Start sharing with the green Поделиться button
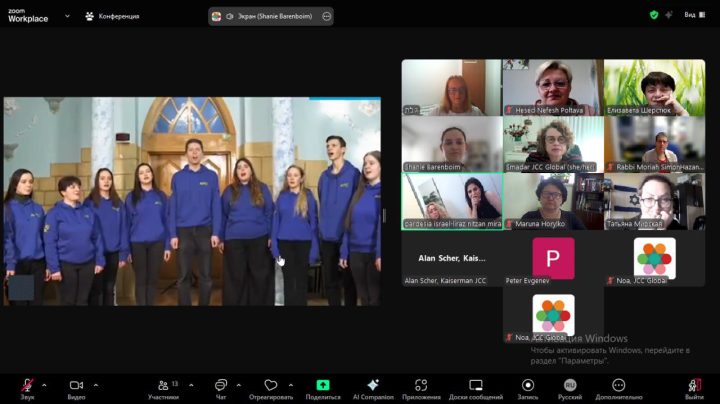720x404 pixels. point(323,388)
